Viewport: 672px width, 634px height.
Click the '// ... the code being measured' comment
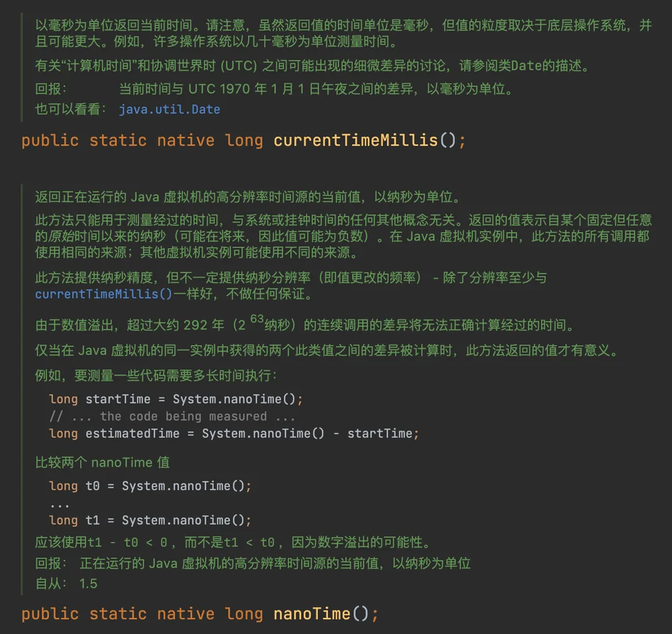pos(172,416)
